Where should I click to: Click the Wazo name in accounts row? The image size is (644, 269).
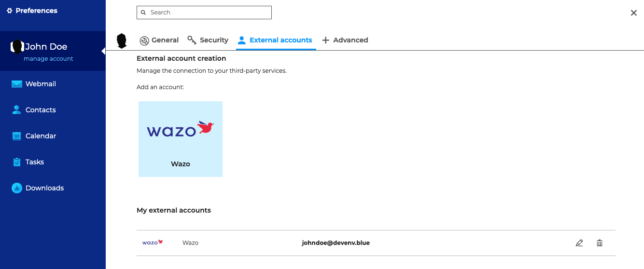190,243
